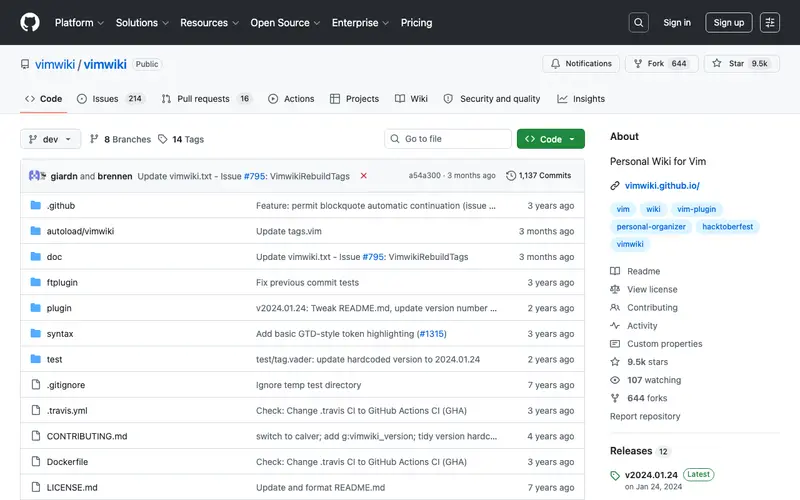Viewport: 800px width, 500px height.
Task: Expand the Open Source menu
Action: tap(285, 22)
